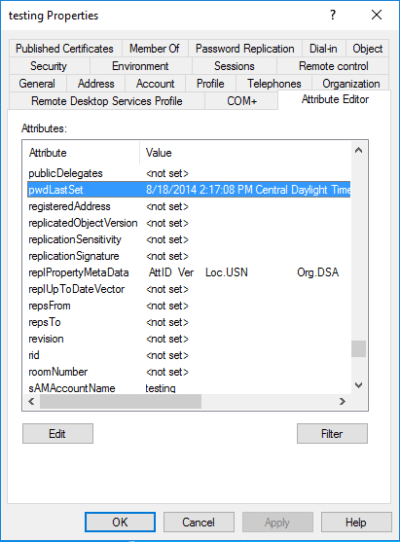The image size is (400, 542).
Task: Click the Cancel button
Action: point(199,522)
